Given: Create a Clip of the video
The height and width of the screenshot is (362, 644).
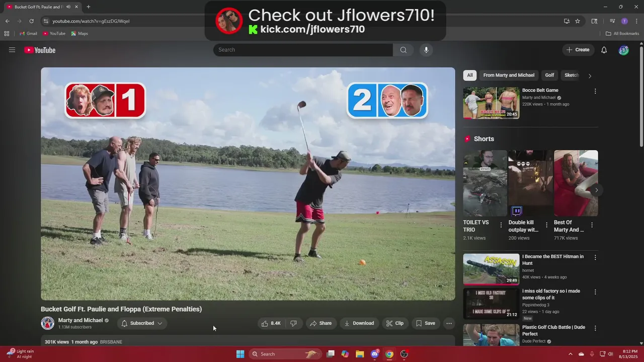Looking at the screenshot, I should click(395, 323).
